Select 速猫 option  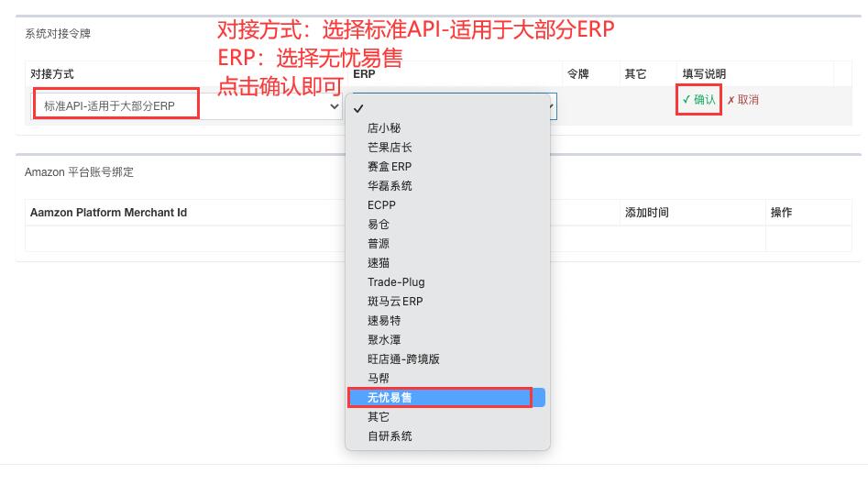(x=447, y=263)
